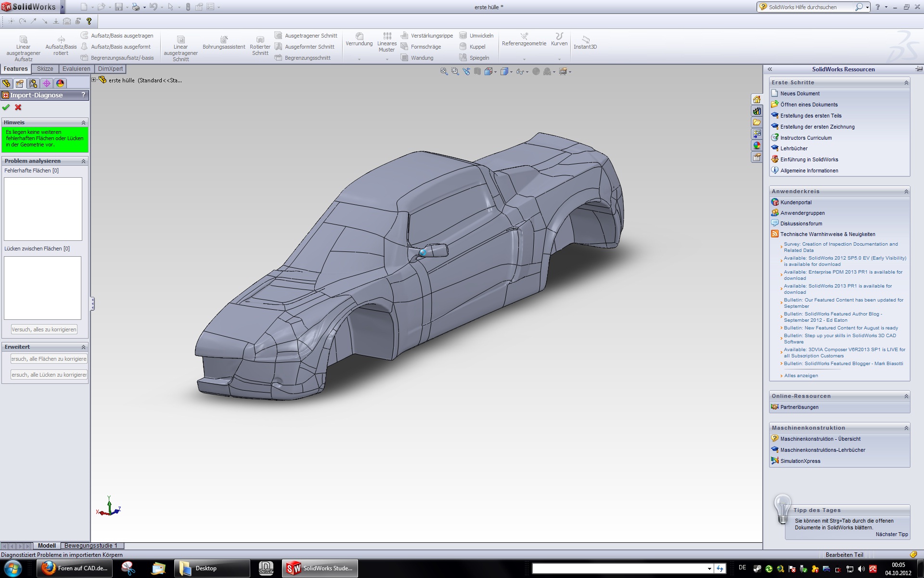Click New document icon in top toolbar

tap(84, 7)
